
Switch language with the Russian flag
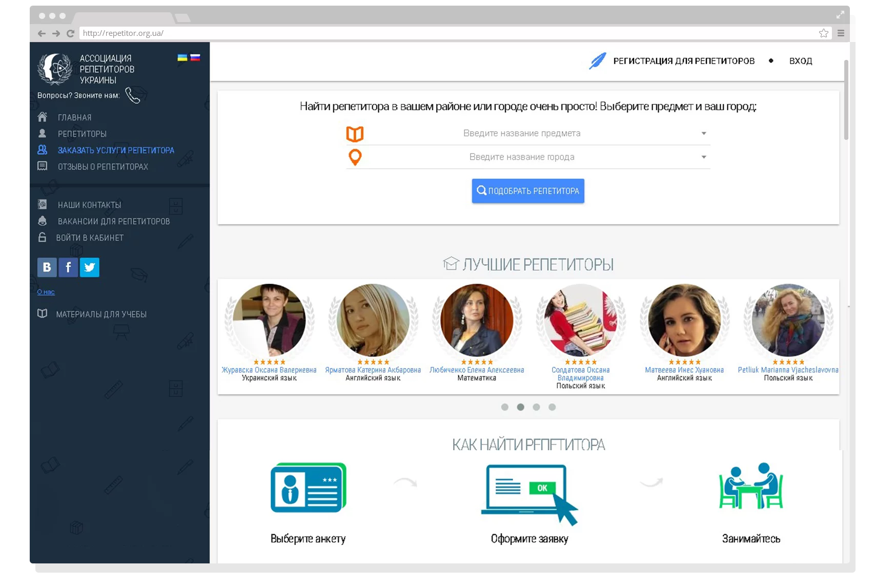(195, 57)
